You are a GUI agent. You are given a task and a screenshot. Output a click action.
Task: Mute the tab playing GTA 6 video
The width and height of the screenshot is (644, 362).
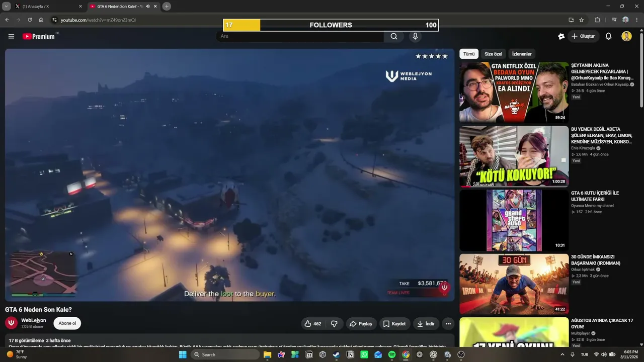point(147,7)
